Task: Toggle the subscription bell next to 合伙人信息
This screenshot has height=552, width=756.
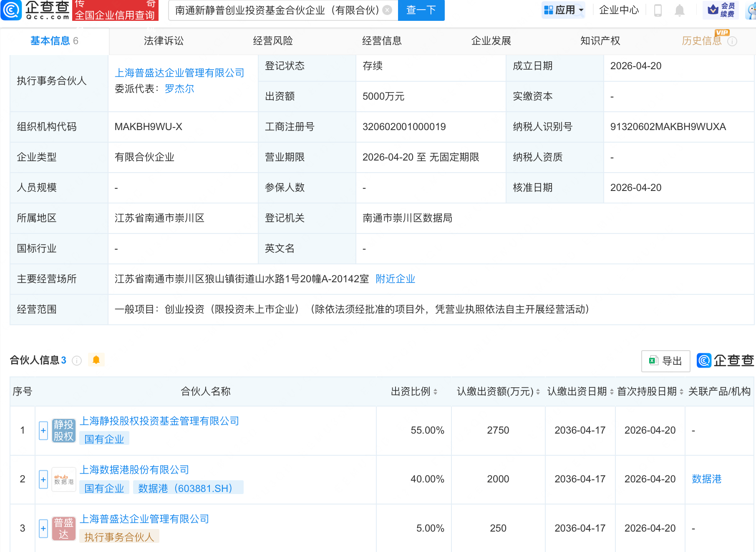Action: [96, 360]
